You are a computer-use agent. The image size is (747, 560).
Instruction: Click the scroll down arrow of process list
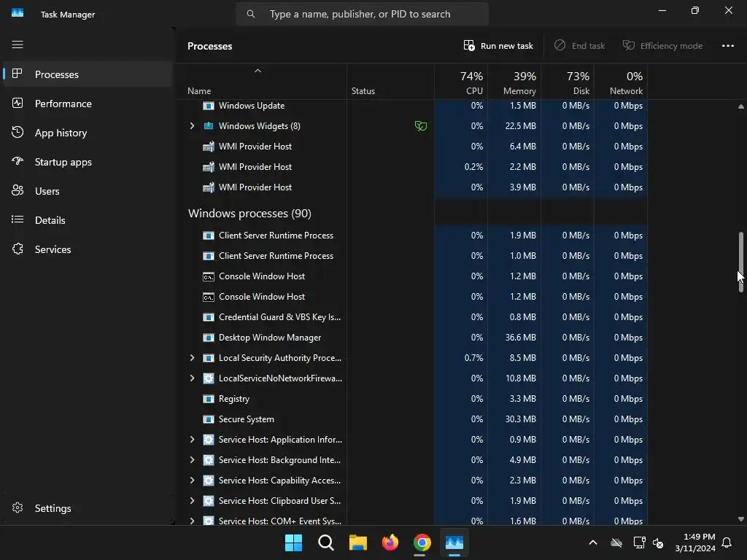coord(741,519)
